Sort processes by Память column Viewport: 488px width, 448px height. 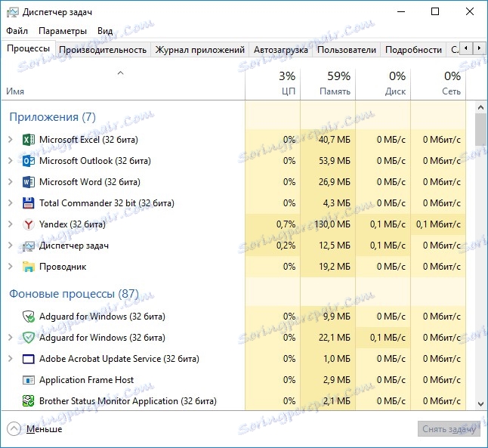(x=328, y=83)
